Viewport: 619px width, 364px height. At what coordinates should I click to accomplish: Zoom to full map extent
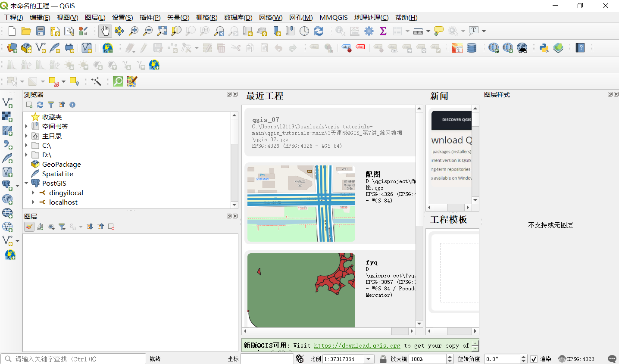(x=162, y=31)
